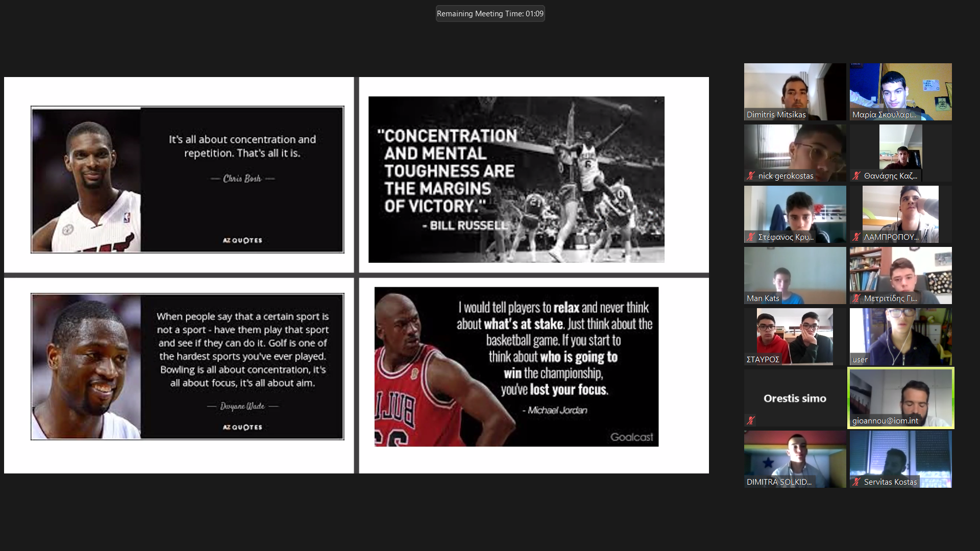980x551 pixels.
Task: Click Μετριτίδης muted microphone icon
Action: point(856,298)
